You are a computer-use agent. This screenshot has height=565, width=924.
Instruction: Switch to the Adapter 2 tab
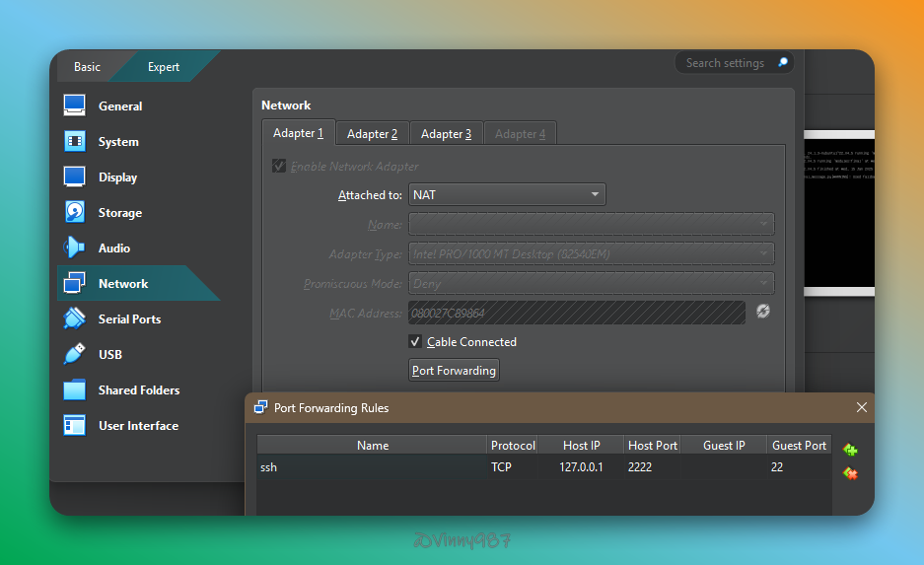click(x=372, y=133)
